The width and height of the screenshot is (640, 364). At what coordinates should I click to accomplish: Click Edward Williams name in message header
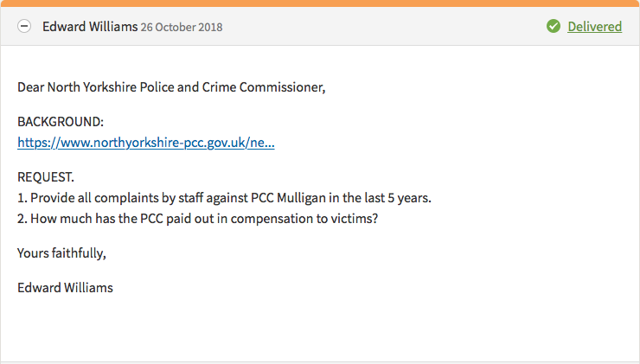90,27
